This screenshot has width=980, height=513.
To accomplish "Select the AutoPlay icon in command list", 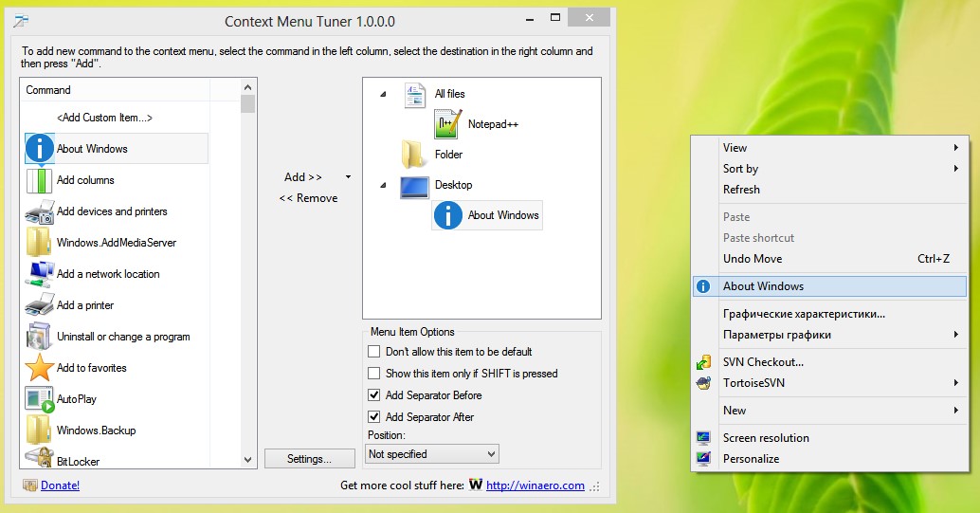I will click(39, 399).
